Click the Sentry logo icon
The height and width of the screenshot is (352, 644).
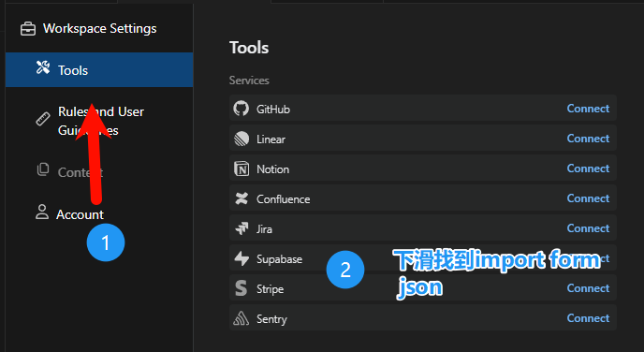pyautogui.click(x=241, y=318)
